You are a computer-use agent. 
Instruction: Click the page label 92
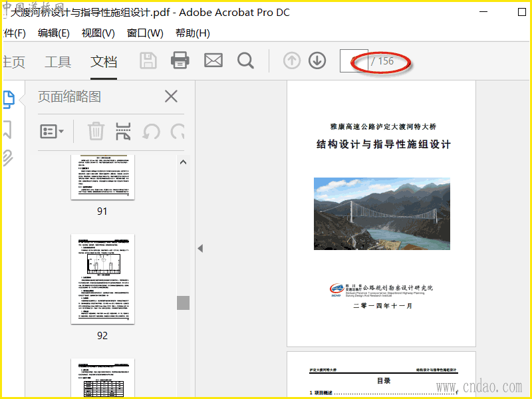[102, 336]
